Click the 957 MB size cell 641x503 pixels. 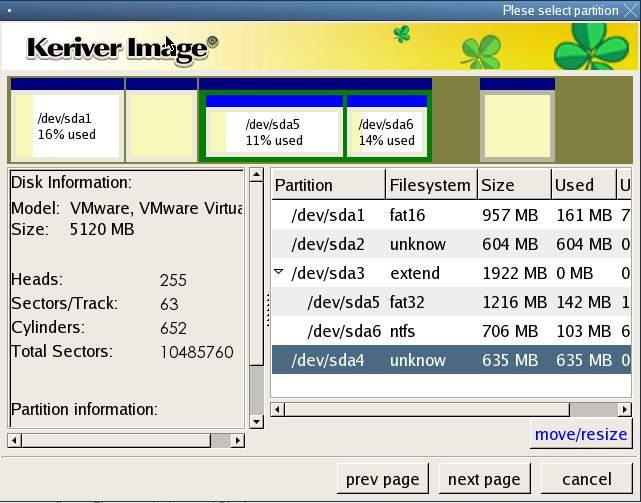(510, 215)
